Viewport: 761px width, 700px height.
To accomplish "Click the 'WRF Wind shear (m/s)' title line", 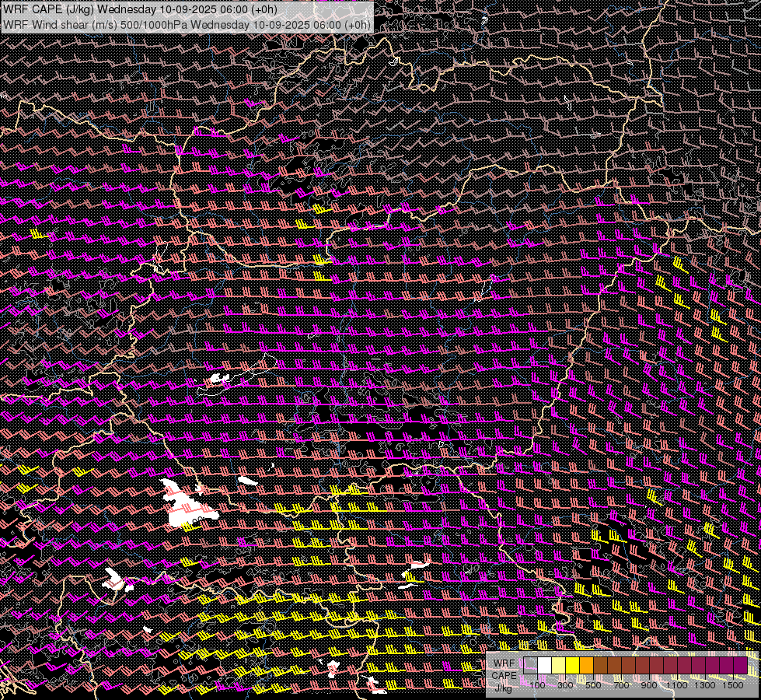I will point(187,24).
